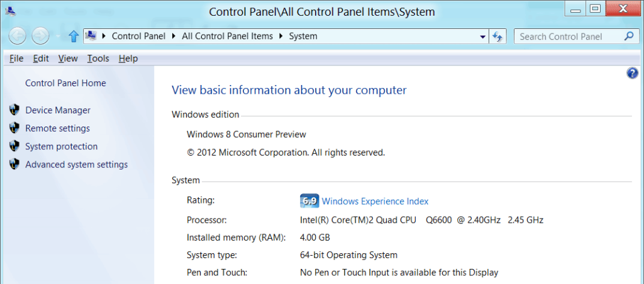Click the '4.00 GB' memory value
Viewport: 644px width, 284px height.
(x=315, y=237)
